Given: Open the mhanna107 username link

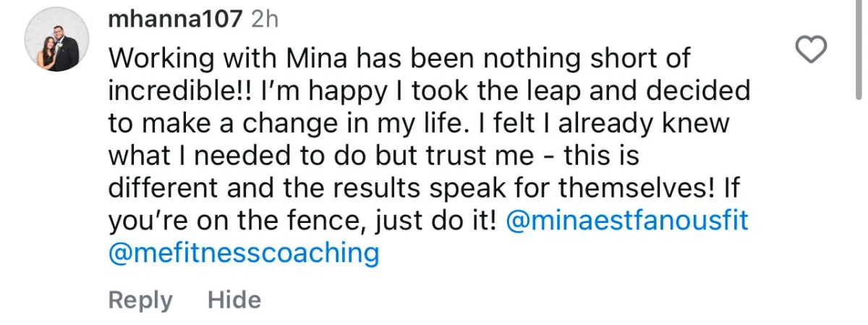Looking at the screenshot, I should 175,20.
